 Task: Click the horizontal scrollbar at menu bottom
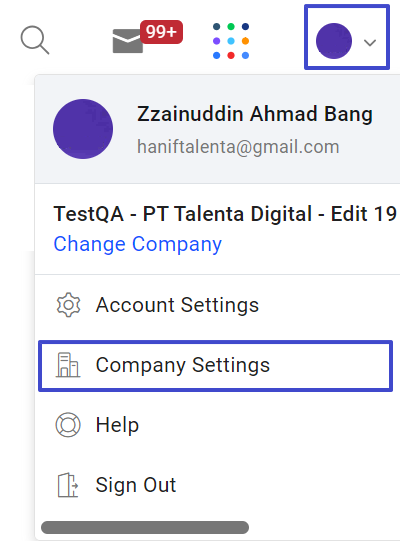[x=145, y=527]
